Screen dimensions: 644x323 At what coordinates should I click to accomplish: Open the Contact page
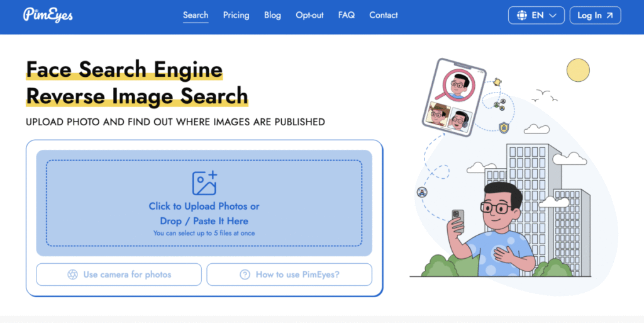pyautogui.click(x=383, y=15)
